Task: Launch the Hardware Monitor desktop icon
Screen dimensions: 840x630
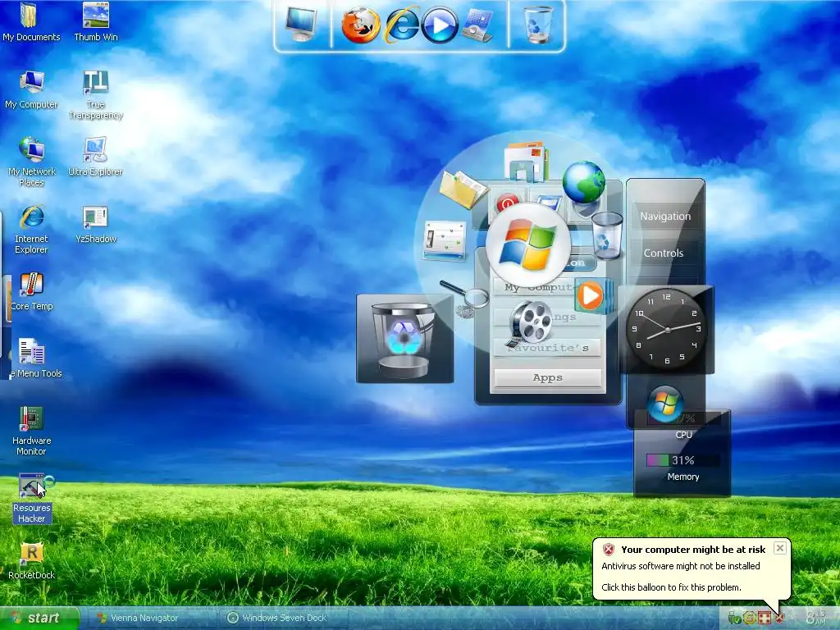Action: point(31,431)
